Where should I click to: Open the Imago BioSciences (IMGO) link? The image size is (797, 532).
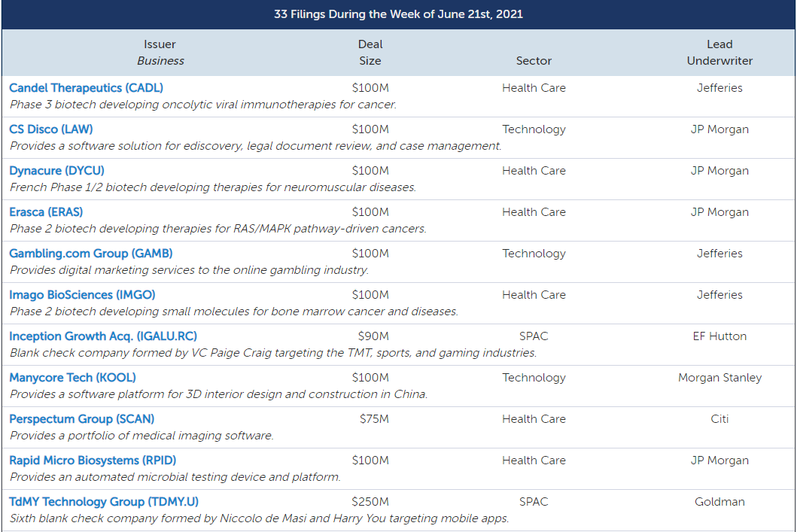pos(82,295)
